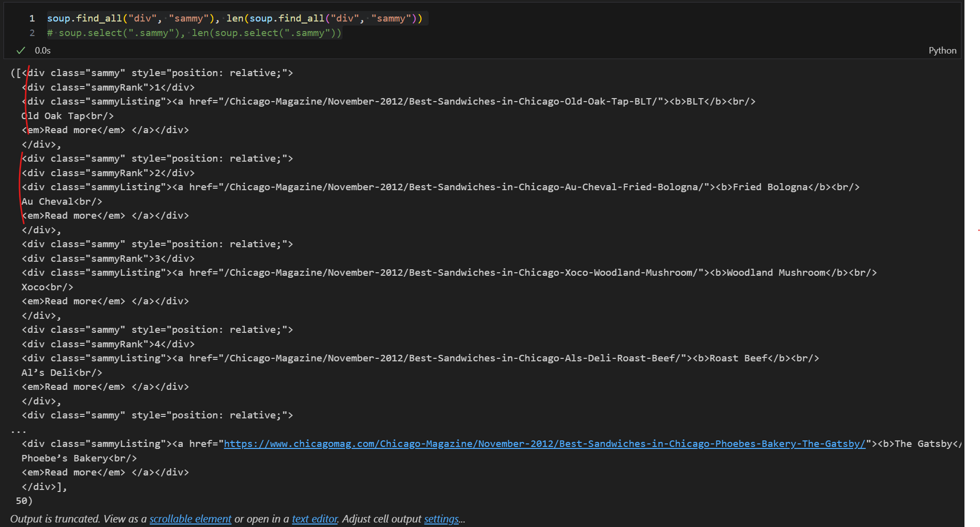
Task: Follow the chicagomag.com Phoebes-Bakery-The-Gatsby URL
Action: pos(544,444)
